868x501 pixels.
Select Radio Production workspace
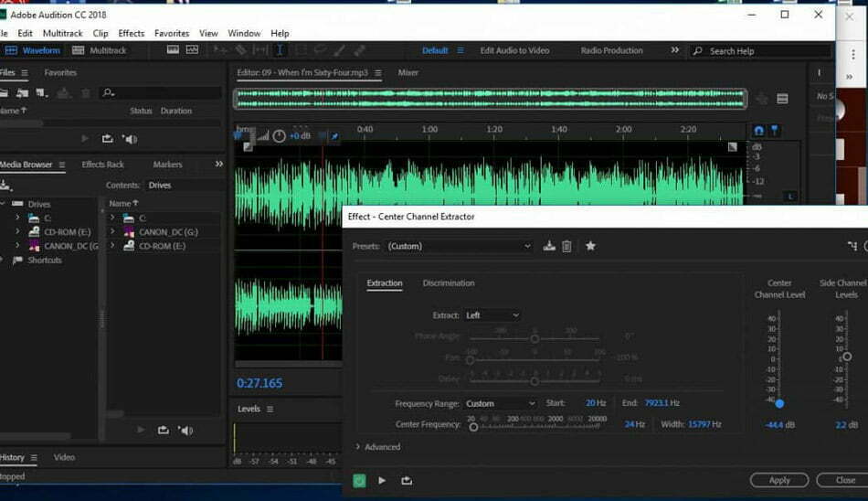coord(611,50)
